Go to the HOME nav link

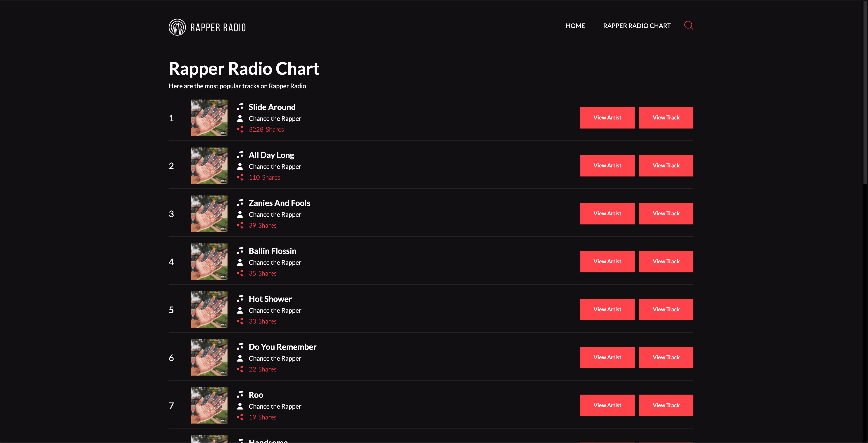click(575, 26)
